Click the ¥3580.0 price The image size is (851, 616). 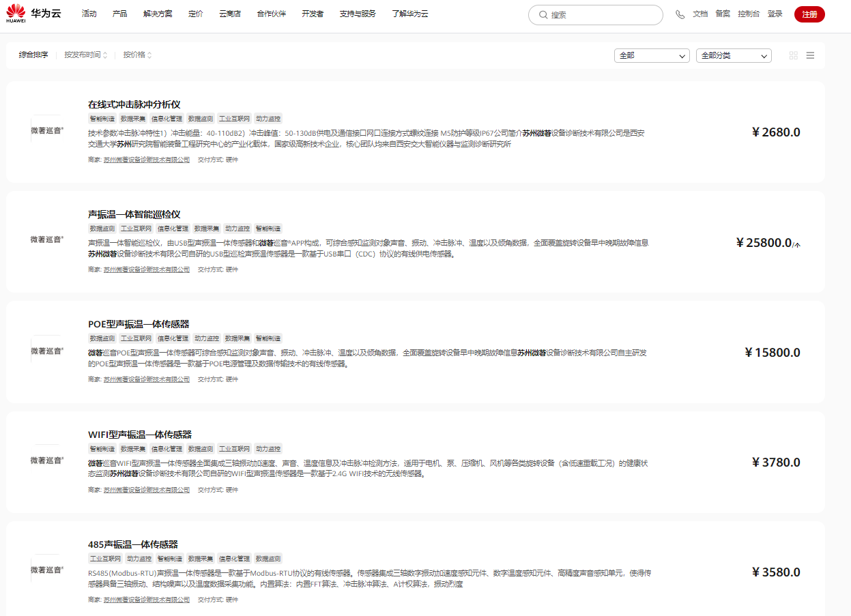coord(776,572)
